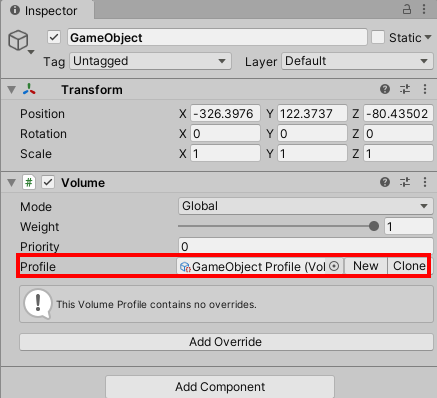Select the Inspector tab
Image resolution: width=437 pixels, height=398 pixels.
[x=47, y=10]
